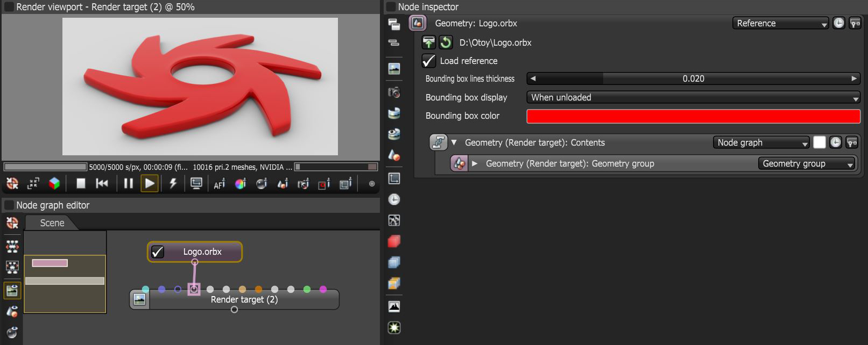This screenshot has height=345, width=868.
Task: Click the file path D:\Otoy\Logo.orbx
Action: click(495, 42)
